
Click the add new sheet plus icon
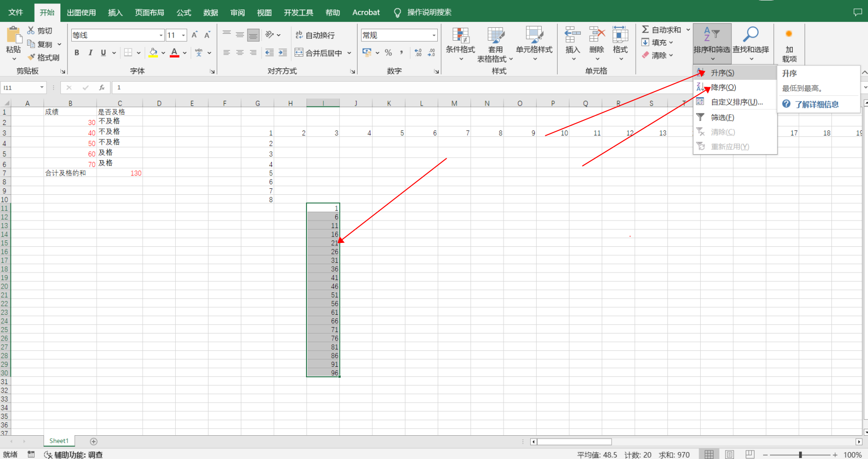(x=94, y=441)
